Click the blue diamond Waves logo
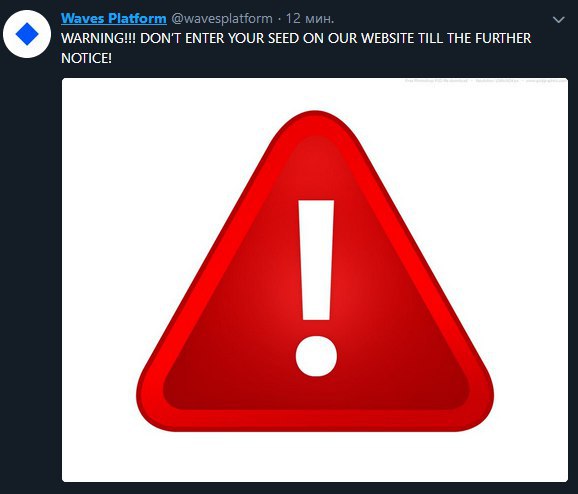Screen dimensions: 578x494 point(27,34)
